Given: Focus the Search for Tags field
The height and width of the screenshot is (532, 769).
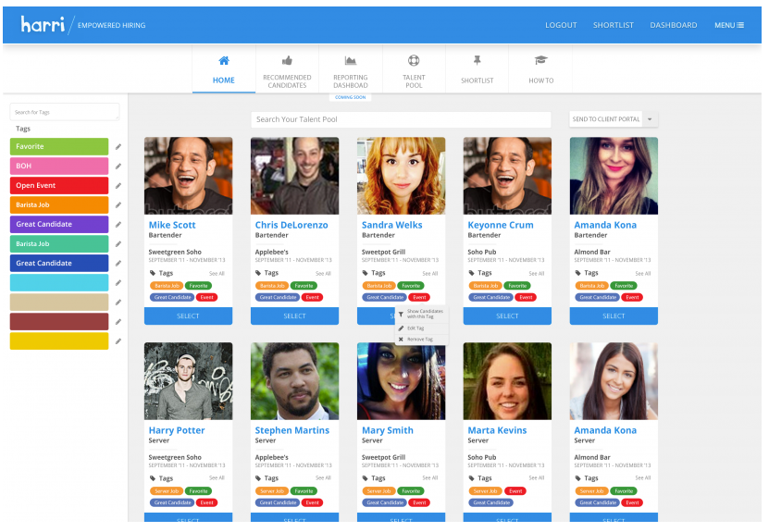Looking at the screenshot, I should point(64,112).
